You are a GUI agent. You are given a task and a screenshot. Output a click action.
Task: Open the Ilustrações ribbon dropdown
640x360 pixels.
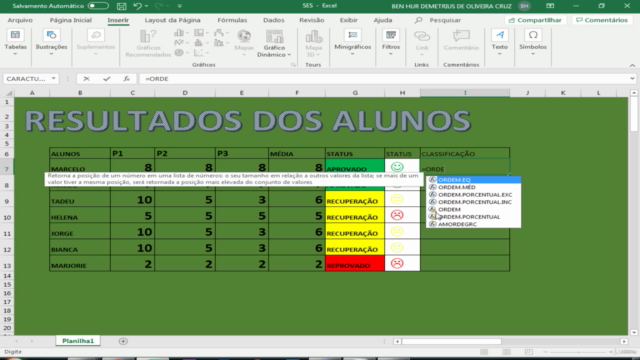pyautogui.click(x=51, y=43)
